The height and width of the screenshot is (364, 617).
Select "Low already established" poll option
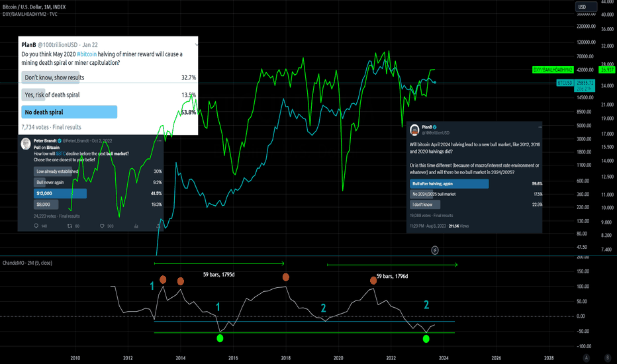56,171
